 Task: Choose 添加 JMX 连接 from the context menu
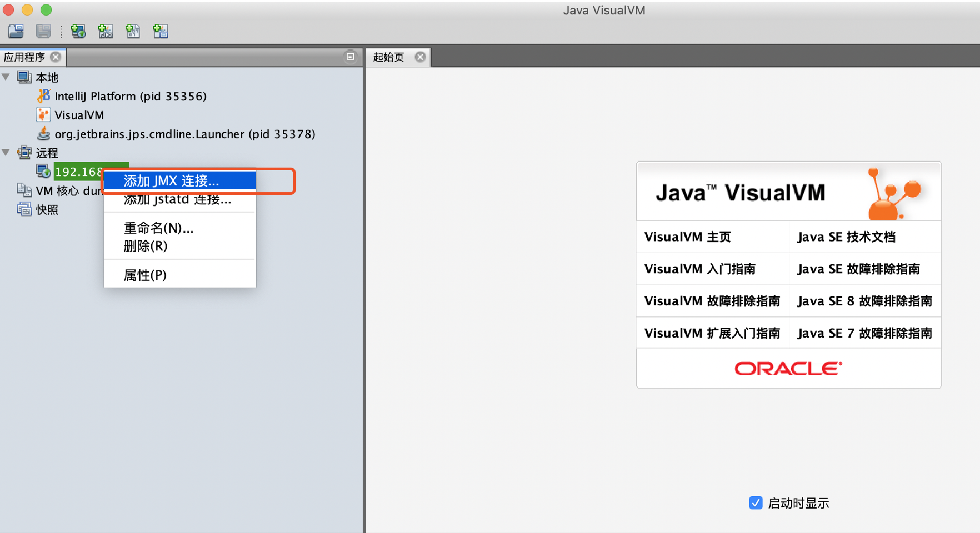(x=171, y=180)
